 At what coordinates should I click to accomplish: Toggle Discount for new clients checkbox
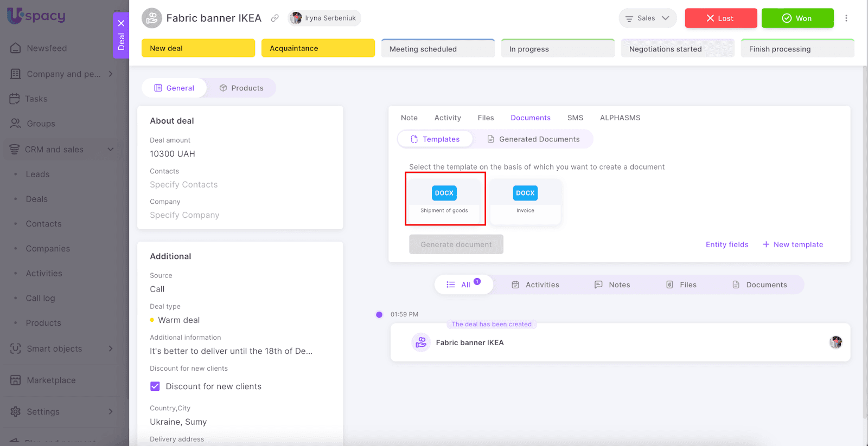(x=155, y=386)
